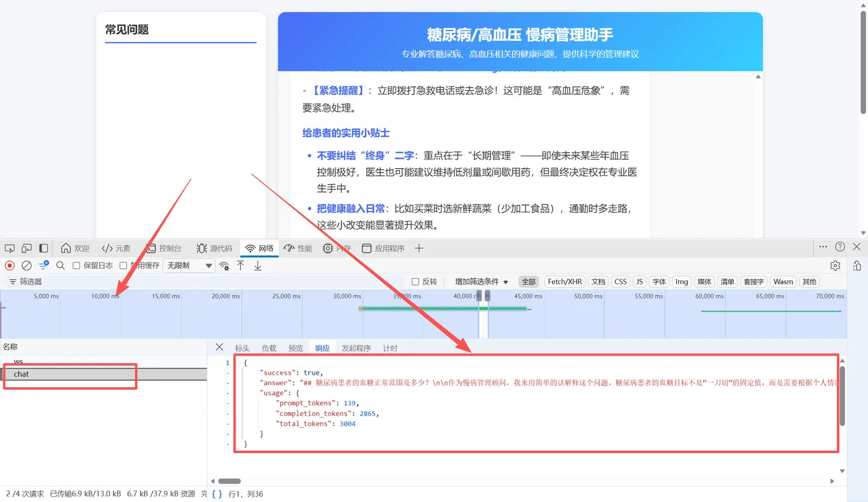
Task: Open the network search magnifier icon
Action: tap(61, 265)
